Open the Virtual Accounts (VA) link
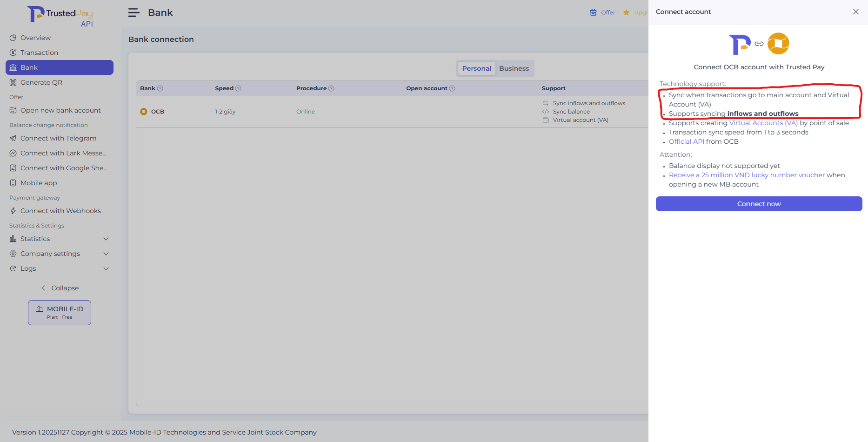The image size is (868, 442). click(x=763, y=123)
